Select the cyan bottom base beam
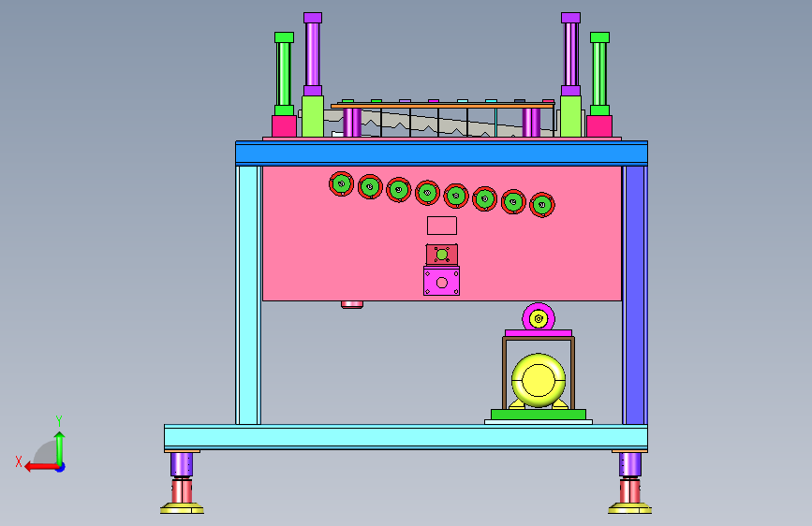The image size is (812, 526). point(406,437)
